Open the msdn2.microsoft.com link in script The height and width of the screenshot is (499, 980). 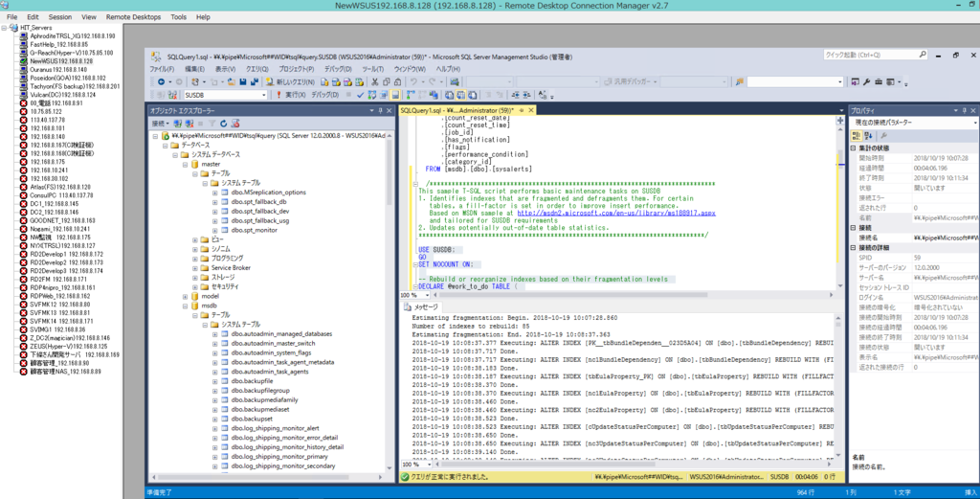616,214
